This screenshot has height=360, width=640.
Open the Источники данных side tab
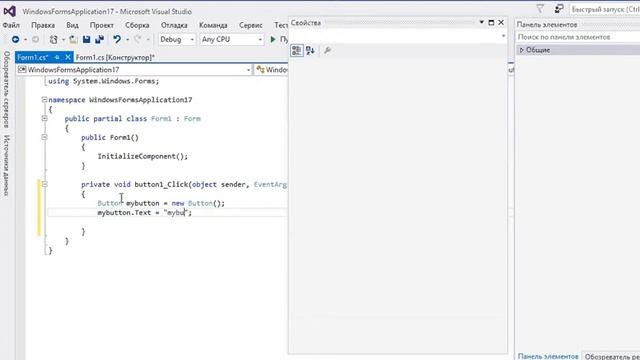tap(7, 165)
